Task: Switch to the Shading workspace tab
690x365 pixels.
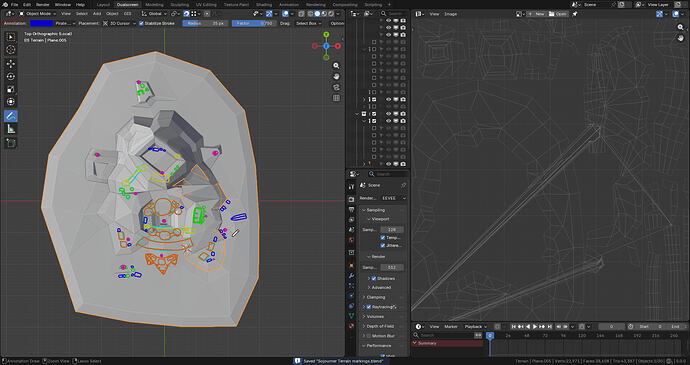Action: pos(264,4)
